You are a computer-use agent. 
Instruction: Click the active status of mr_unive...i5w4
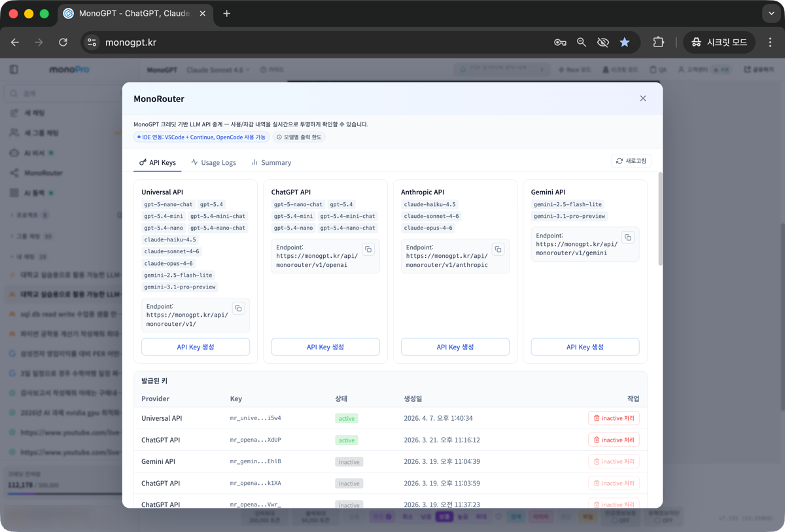point(347,419)
